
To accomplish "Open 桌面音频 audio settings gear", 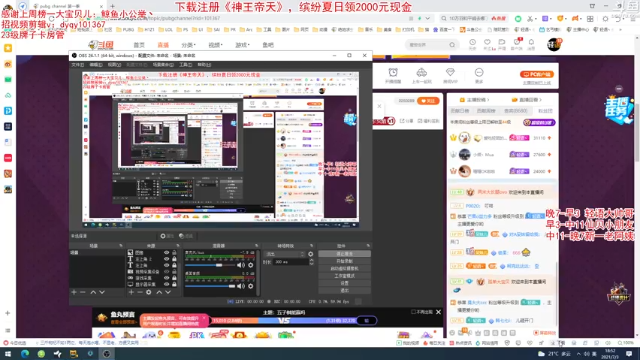I will (x=251, y=286).
